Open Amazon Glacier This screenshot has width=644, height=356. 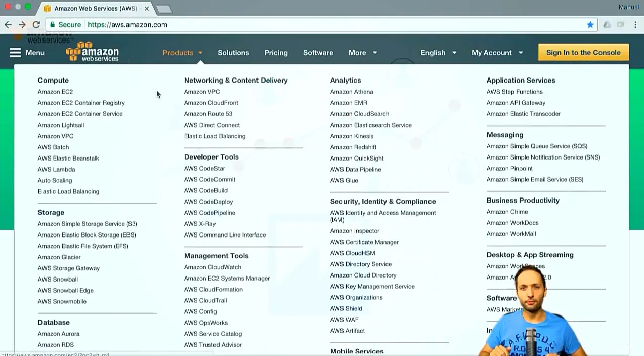tap(59, 257)
